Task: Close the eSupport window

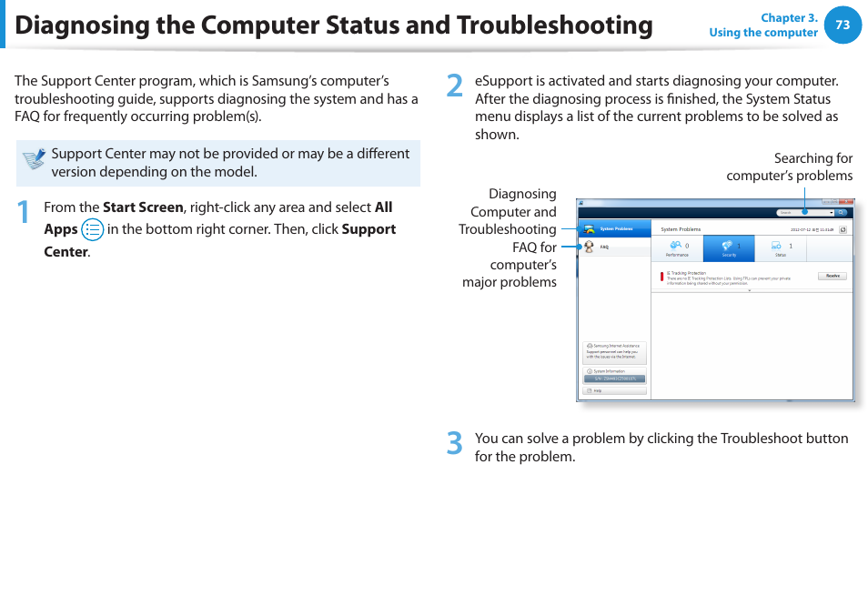Action: 846,201
